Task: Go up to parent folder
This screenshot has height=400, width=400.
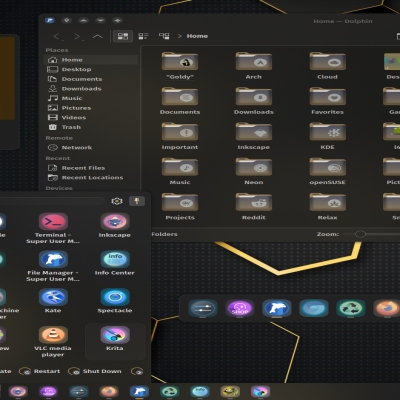Action: (x=97, y=36)
